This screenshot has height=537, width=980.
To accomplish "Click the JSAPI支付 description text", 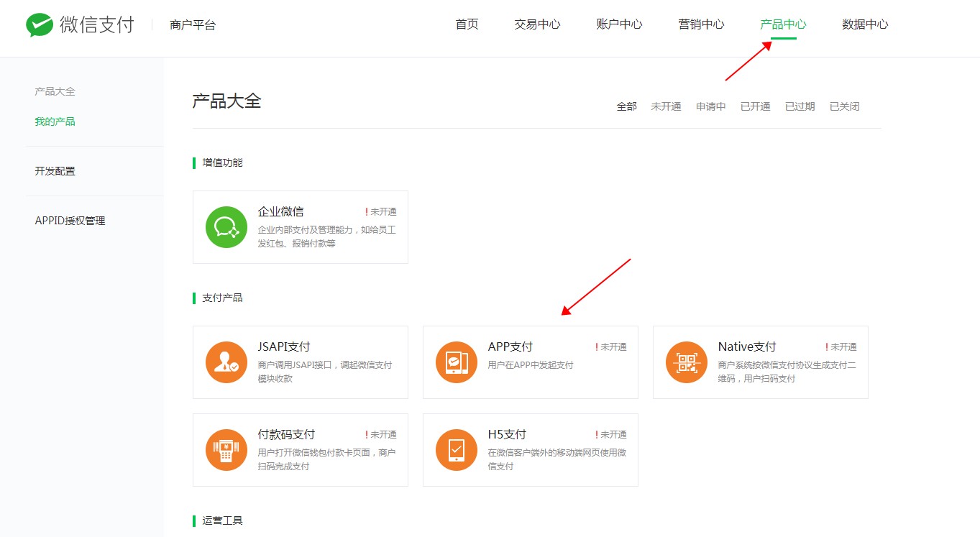I will pos(325,372).
